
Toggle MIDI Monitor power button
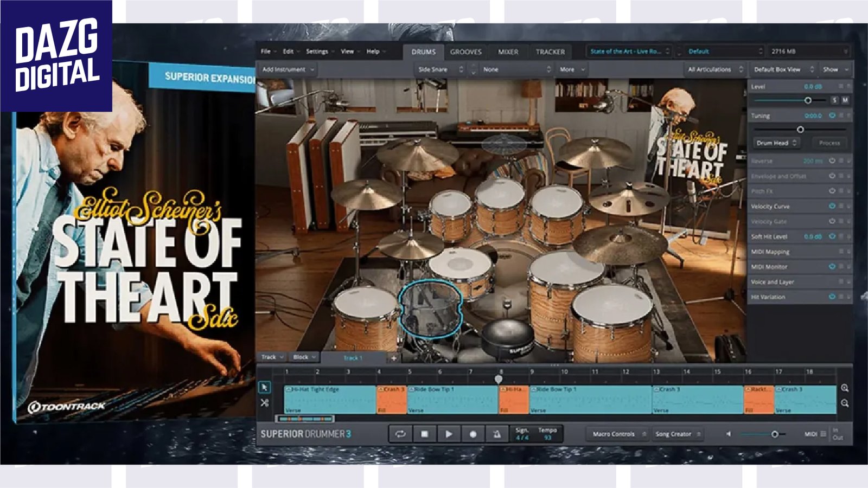[x=832, y=267]
